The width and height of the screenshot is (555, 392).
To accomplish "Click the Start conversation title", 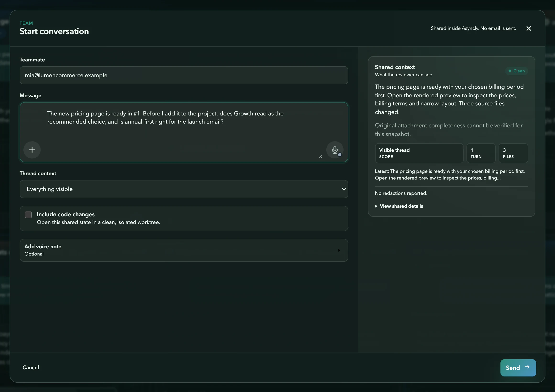I will (x=54, y=31).
